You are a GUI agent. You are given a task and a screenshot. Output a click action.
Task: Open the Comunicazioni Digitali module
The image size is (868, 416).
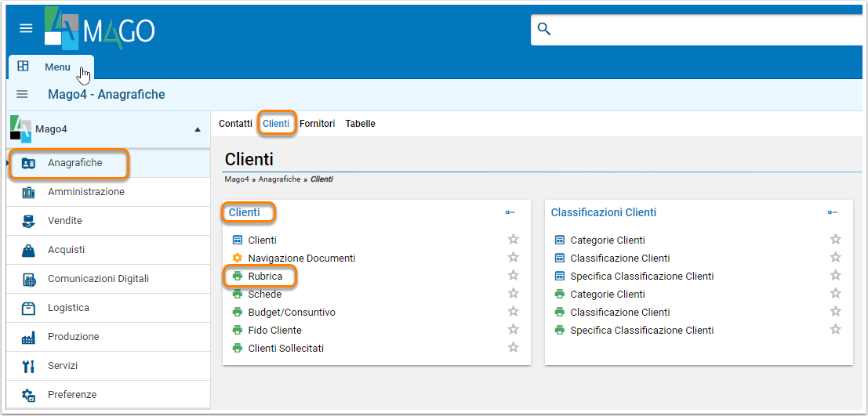click(108, 279)
